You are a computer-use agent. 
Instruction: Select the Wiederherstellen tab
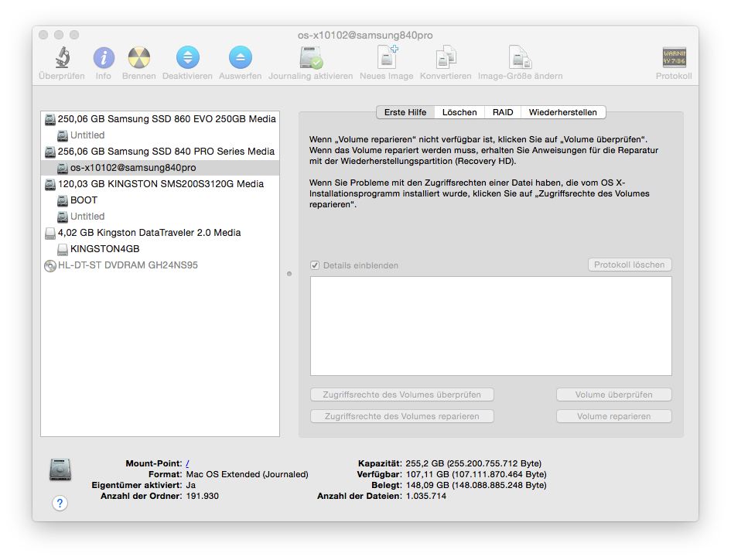click(562, 112)
